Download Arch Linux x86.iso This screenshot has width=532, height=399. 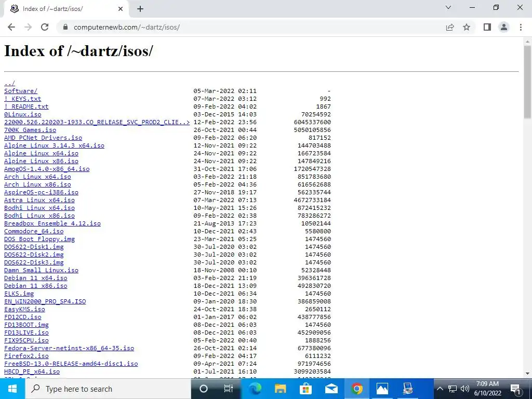pyautogui.click(x=37, y=184)
